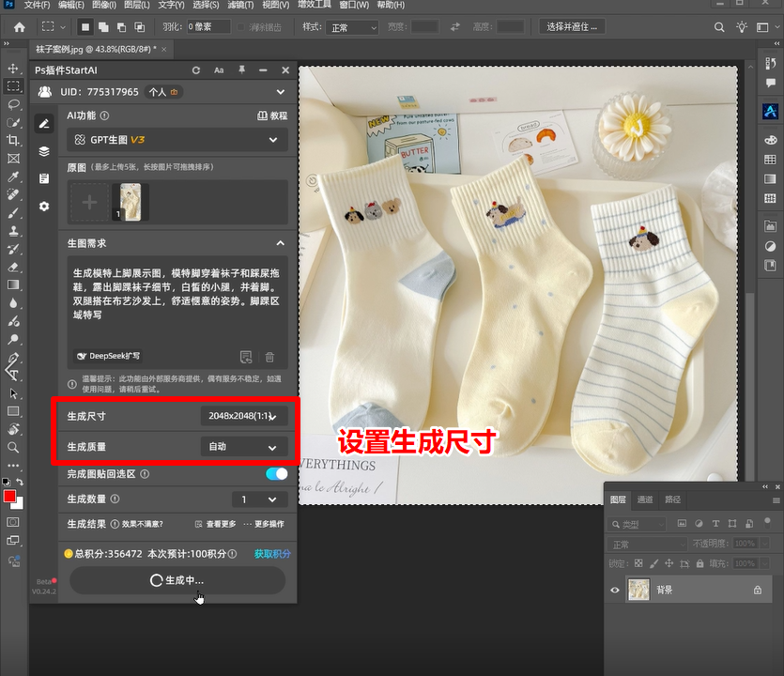Open the prompt history icon beside the trash
The image size is (784, 676).
(x=245, y=357)
